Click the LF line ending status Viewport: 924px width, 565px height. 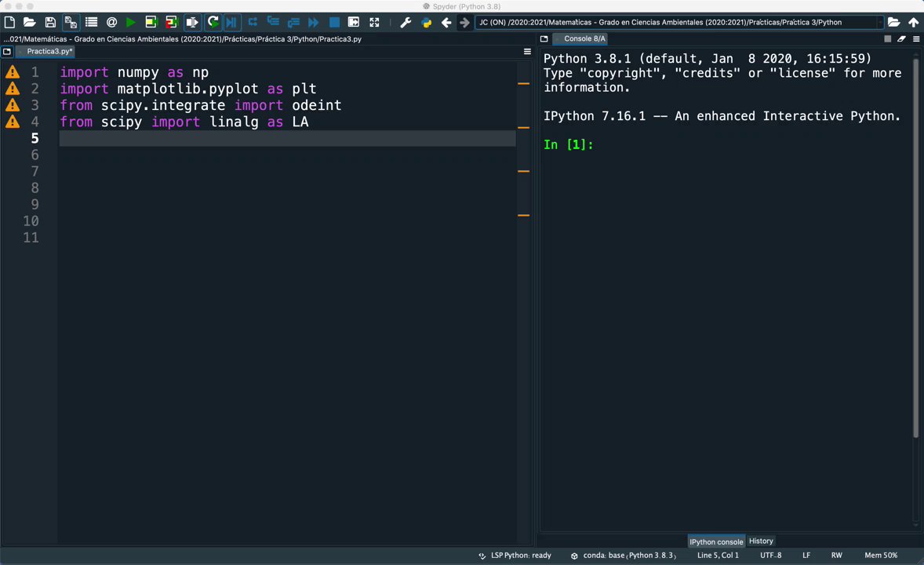click(806, 556)
